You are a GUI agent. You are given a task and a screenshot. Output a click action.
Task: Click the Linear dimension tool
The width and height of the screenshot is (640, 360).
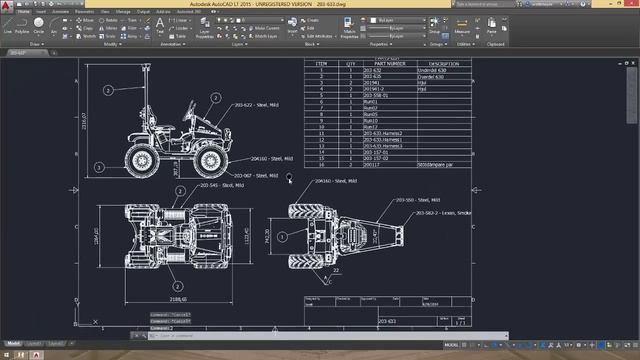coord(178,20)
